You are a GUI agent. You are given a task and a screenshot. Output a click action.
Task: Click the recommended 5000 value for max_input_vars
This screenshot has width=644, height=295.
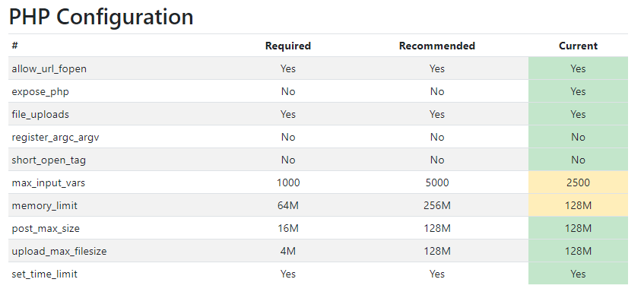437,182
